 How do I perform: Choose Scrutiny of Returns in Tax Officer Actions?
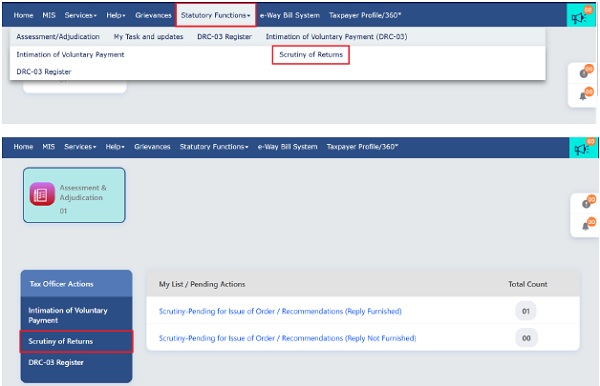point(77,341)
